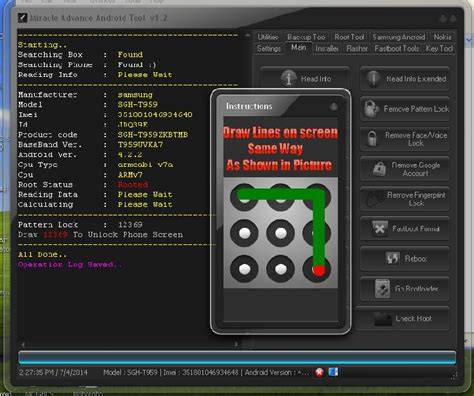Click the Read Info button

pyautogui.click(x=304, y=79)
